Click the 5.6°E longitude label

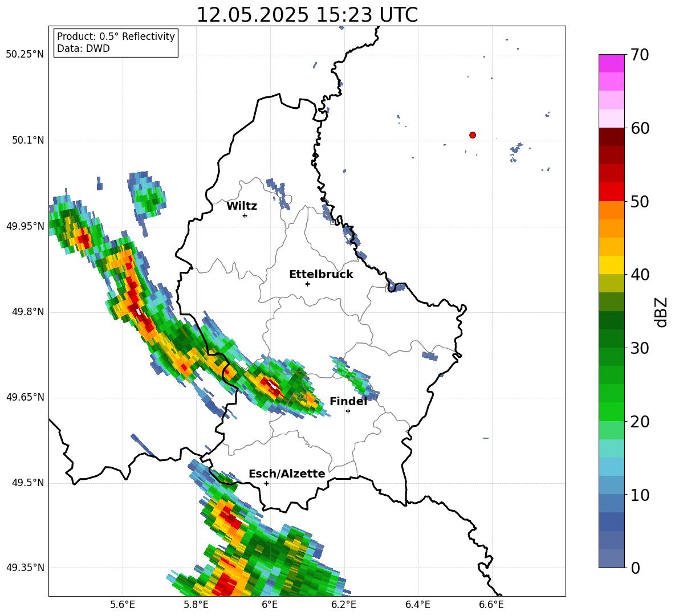click(123, 605)
